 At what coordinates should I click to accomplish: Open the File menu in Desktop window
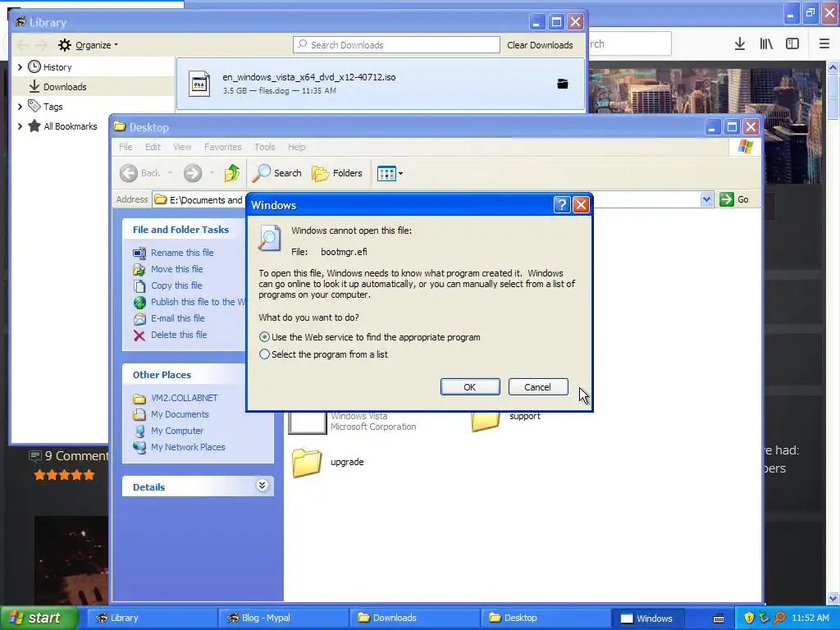[x=126, y=147]
